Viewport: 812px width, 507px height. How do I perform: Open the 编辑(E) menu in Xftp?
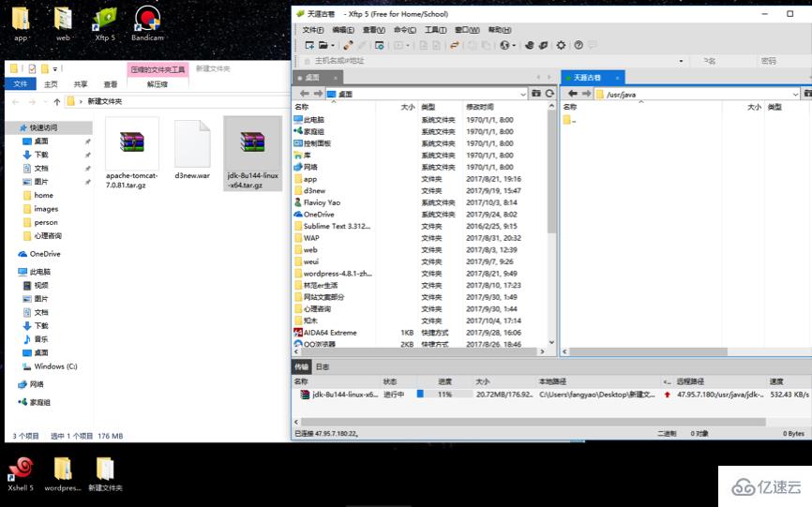pyautogui.click(x=343, y=30)
